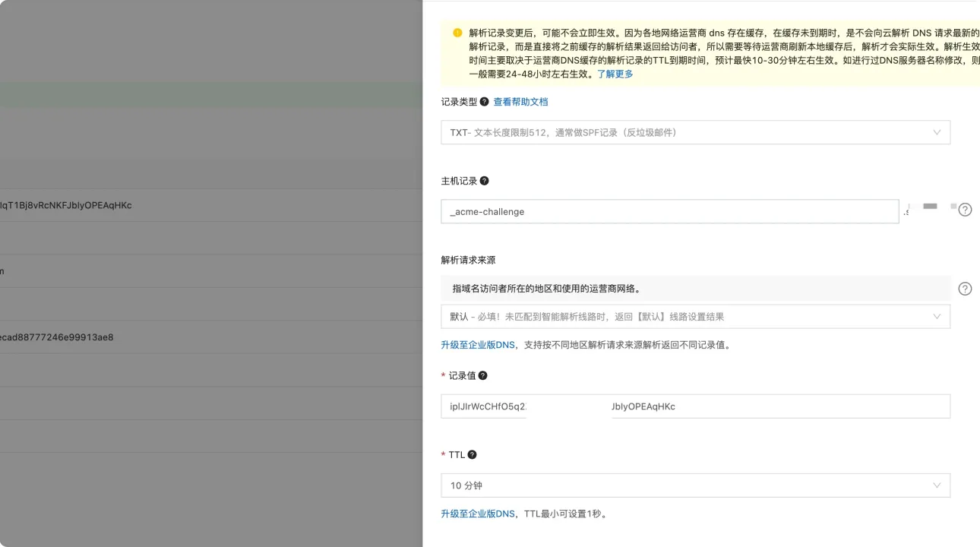Screen dimensions: 980x547
Task: Click the 记录值 record value input field
Action: tap(694, 406)
